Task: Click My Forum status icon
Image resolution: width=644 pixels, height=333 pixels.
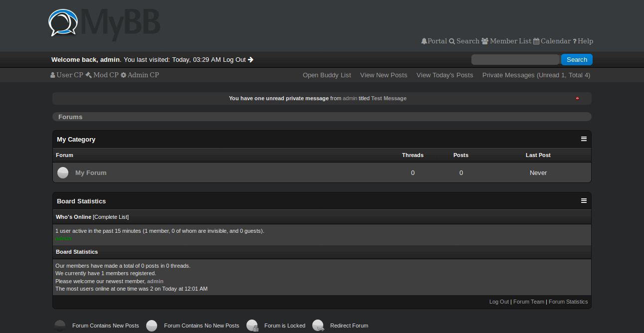Action: (63, 173)
